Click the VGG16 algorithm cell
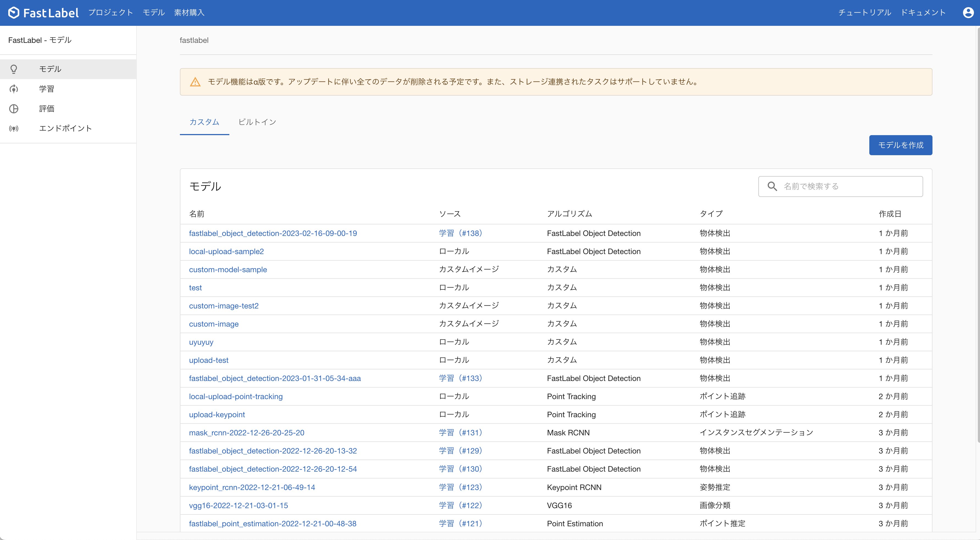The image size is (980, 540). [x=559, y=506]
